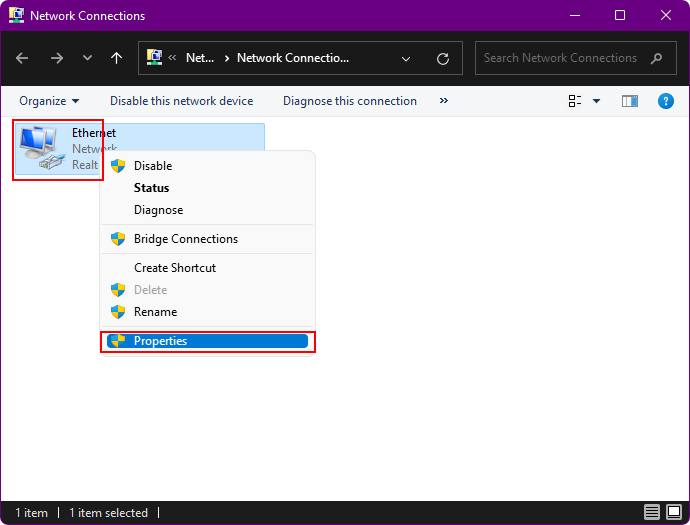Refresh the Network Connections view
Image resolution: width=690 pixels, height=525 pixels.
[442, 58]
